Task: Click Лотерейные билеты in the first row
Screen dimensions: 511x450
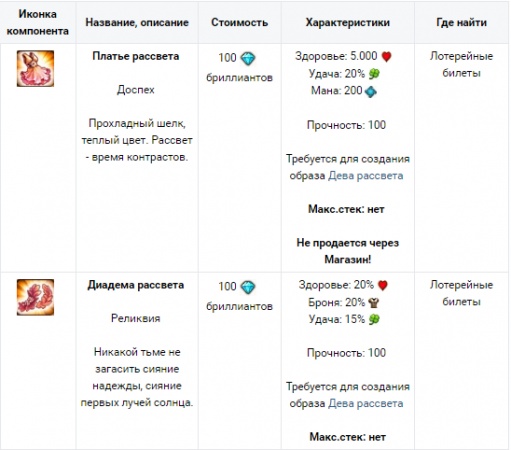Action: pos(461,64)
